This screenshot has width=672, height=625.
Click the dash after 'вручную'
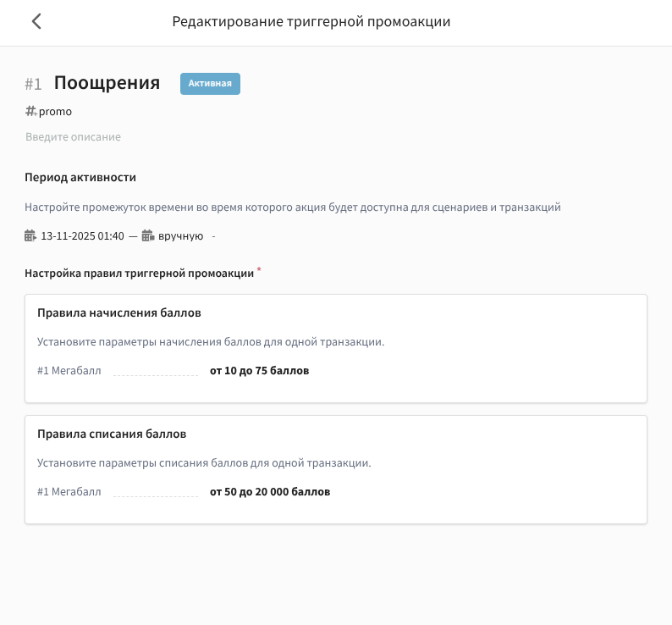coord(213,236)
